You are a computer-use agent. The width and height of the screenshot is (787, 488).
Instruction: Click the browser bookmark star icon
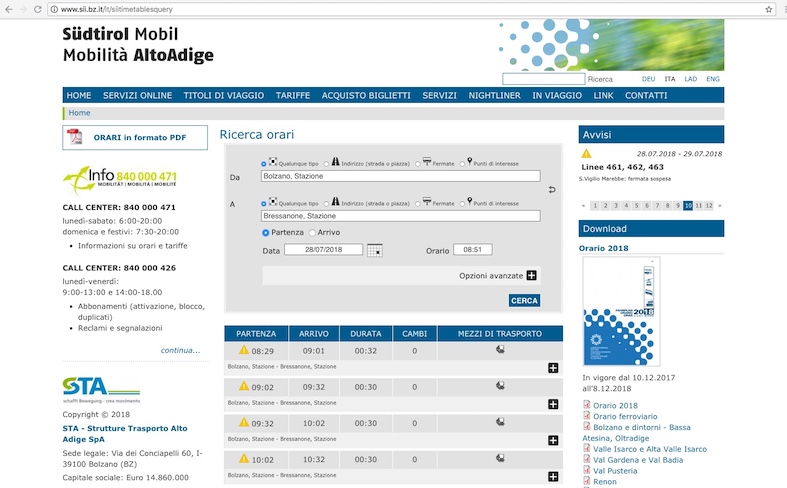click(768, 9)
